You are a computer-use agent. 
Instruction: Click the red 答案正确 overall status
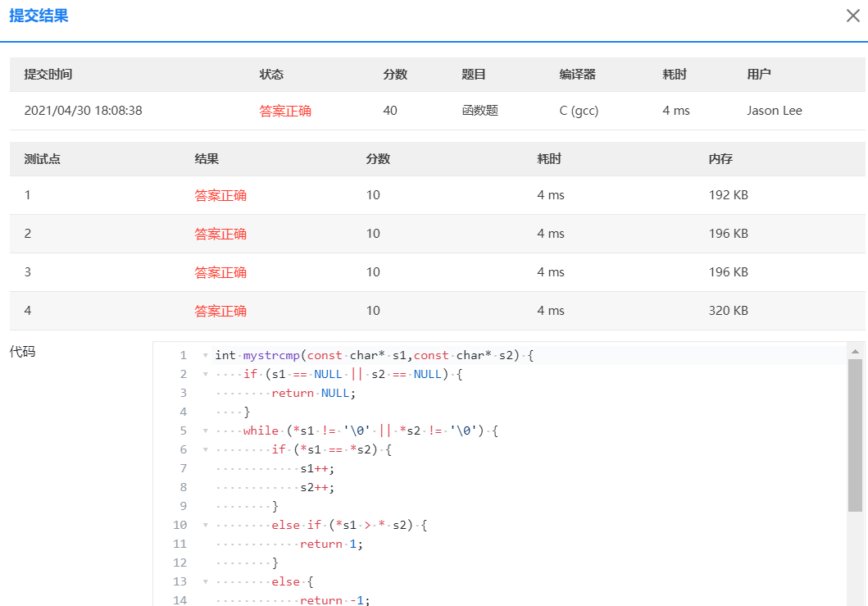[285, 111]
